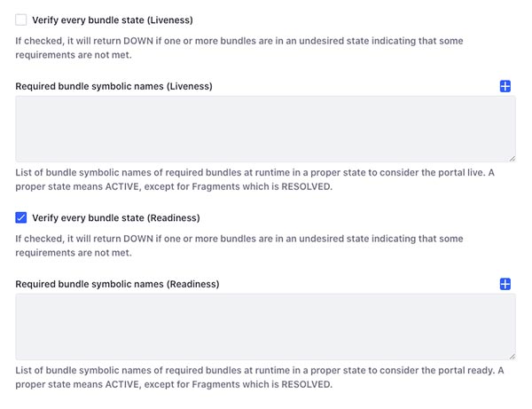Uncheck Verify every bundle state (Readiness)
The height and width of the screenshot is (409, 532).
[x=21, y=217]
